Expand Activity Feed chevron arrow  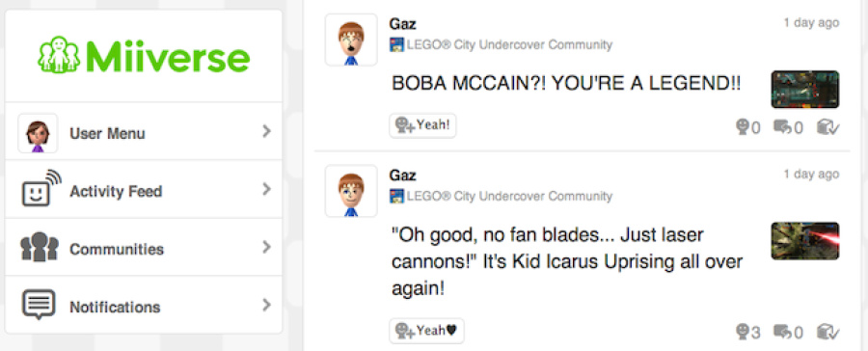pyautogui.click(x=267, y=189)
